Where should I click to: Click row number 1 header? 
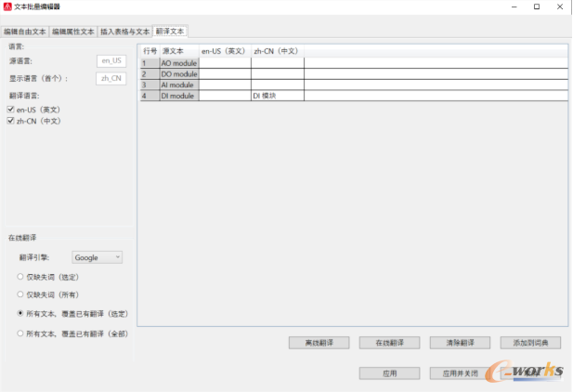[x=150, y=63]
